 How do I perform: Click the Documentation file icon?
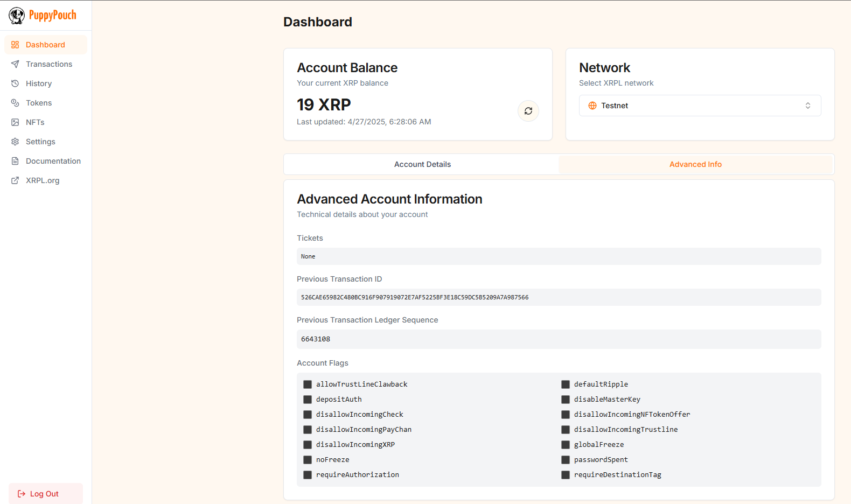coord(15,161)
